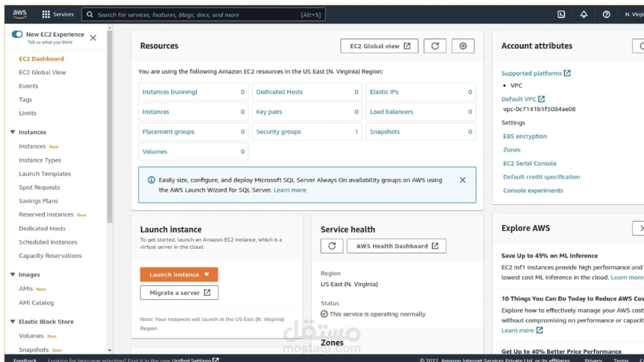Open the Key pairs resource card
Screen dimensions: 644x362
click(x=307, y=112)
